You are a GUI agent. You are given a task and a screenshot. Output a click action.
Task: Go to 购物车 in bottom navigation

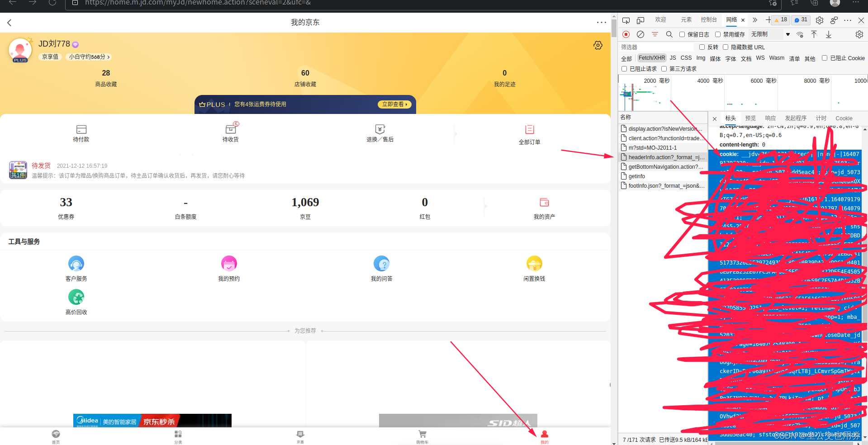click(x=422, y=436)
